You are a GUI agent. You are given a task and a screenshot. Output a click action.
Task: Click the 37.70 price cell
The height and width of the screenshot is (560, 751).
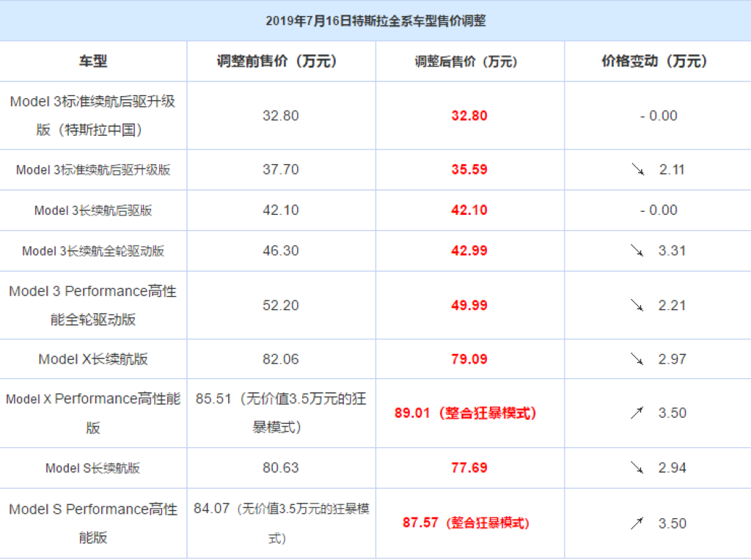[x=281, y=169]
